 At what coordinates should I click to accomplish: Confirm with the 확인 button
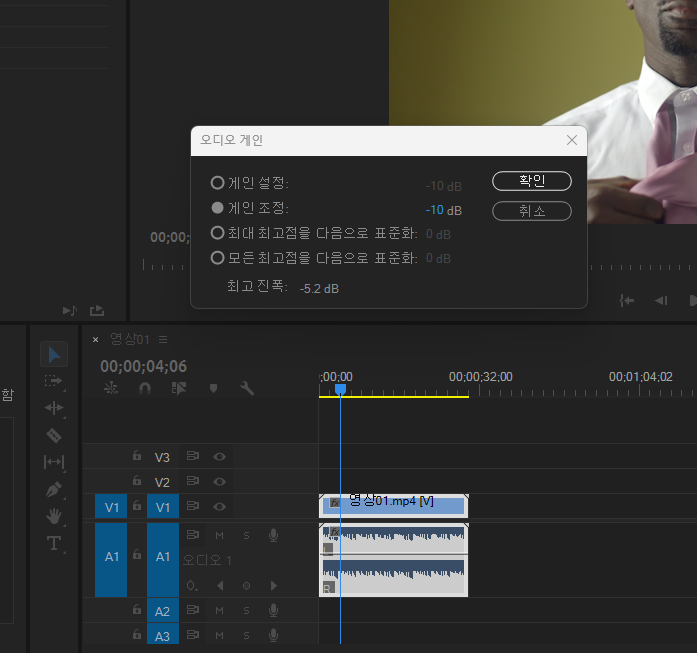pos(532,181)
